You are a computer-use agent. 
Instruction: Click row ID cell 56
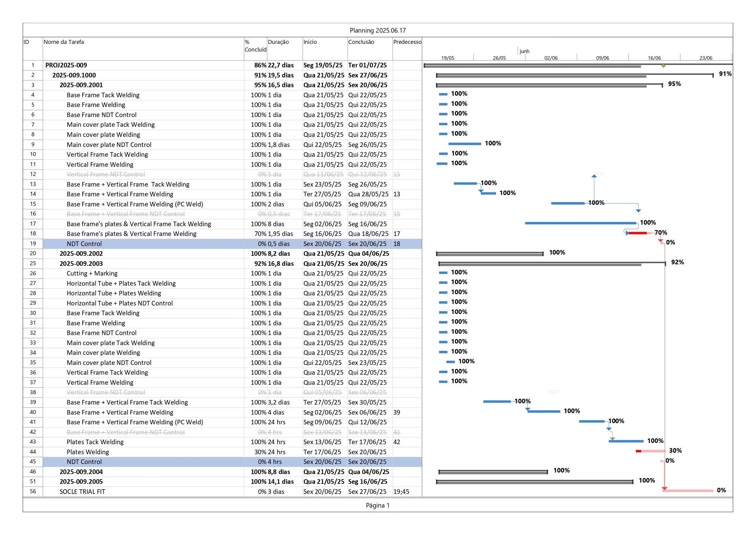(x=33, y=491)
